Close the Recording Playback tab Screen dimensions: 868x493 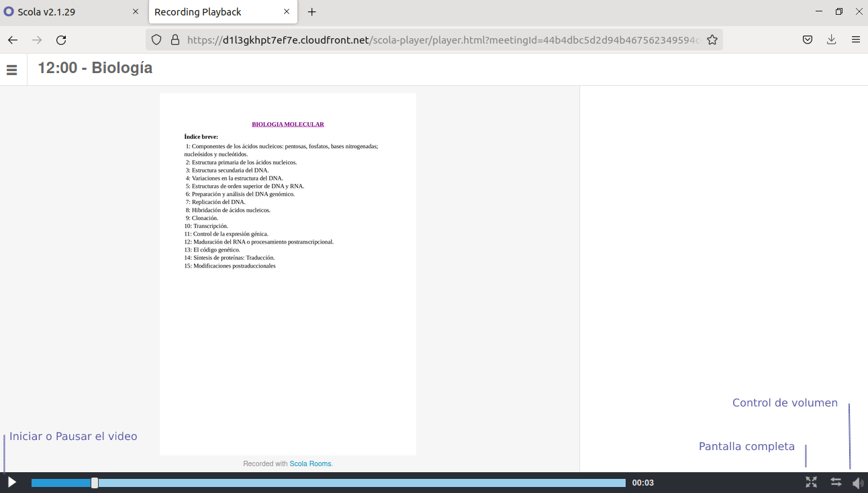(x=287, y=12)
